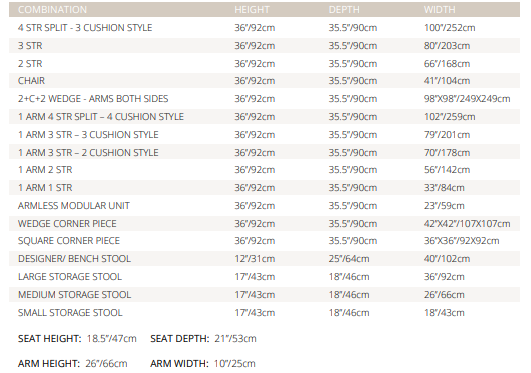Click the DEPTH column header
This screenshot has width=531, height=373.
point(344,9)
